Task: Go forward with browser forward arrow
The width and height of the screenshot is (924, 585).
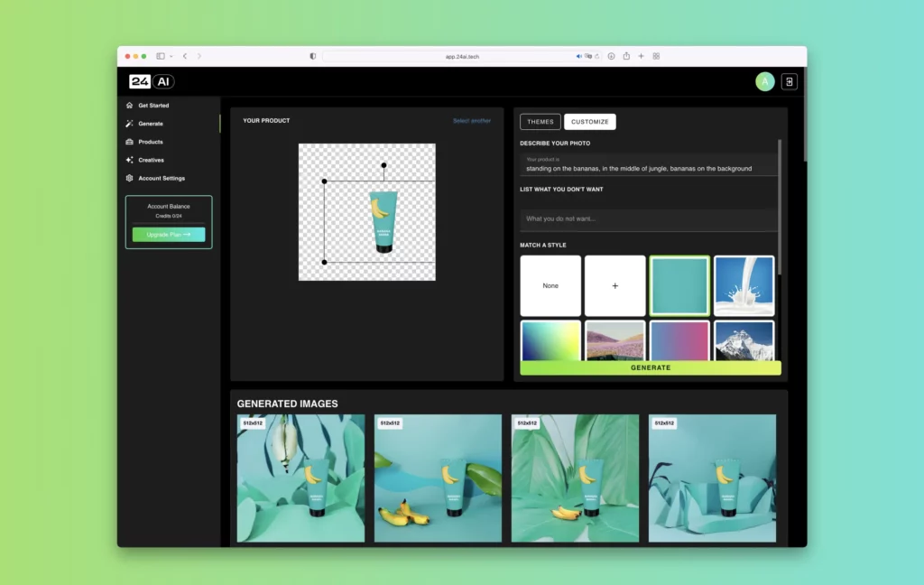Action: click(x=199, y=56)
